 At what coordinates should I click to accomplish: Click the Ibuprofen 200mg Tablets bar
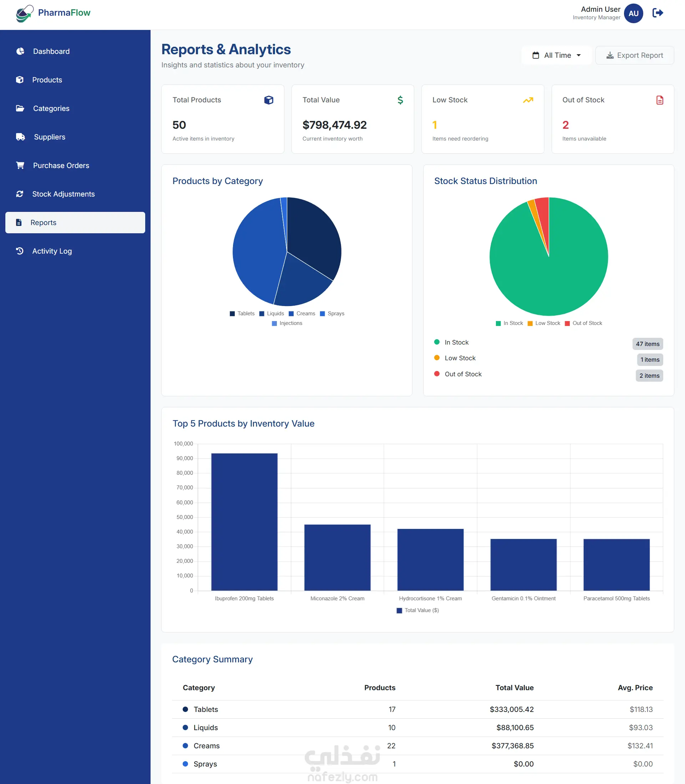pos(244,522)
